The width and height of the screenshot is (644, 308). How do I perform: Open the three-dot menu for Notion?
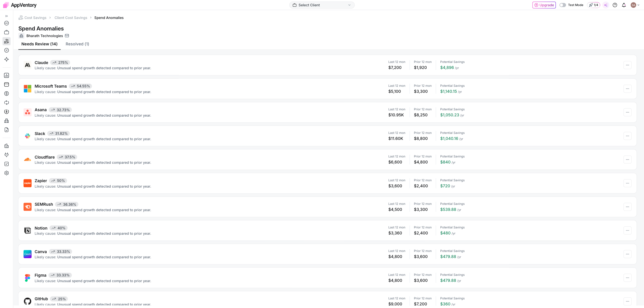(x=628, y=230)
